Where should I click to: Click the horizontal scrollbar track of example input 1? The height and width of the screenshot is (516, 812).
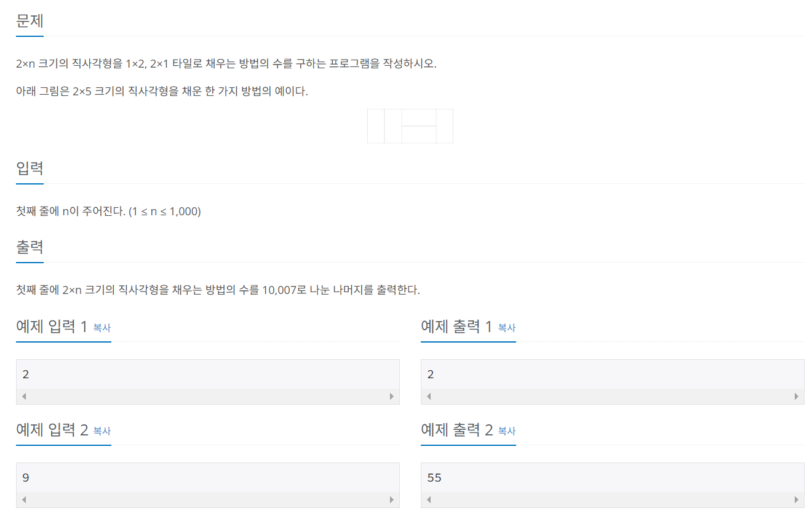(208, 397)
